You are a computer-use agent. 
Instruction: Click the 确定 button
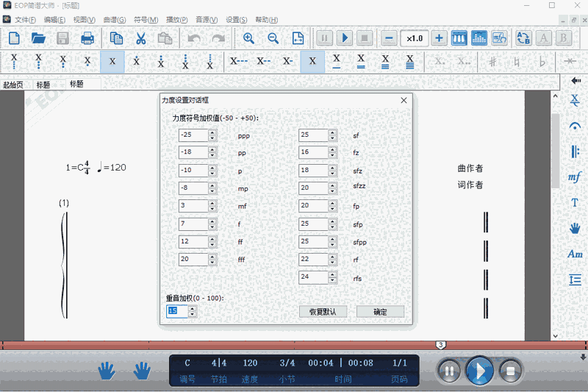pyautogui.click(x=380, y=312)
